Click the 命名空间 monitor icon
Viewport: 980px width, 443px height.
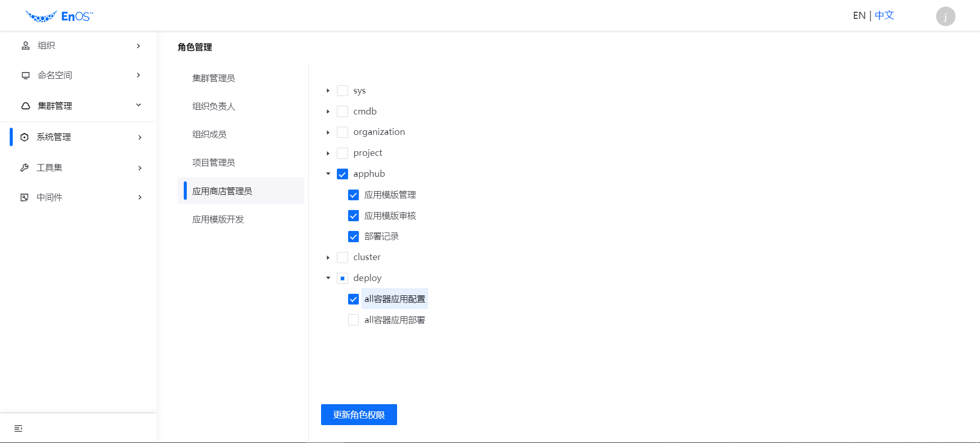[26, 75]
